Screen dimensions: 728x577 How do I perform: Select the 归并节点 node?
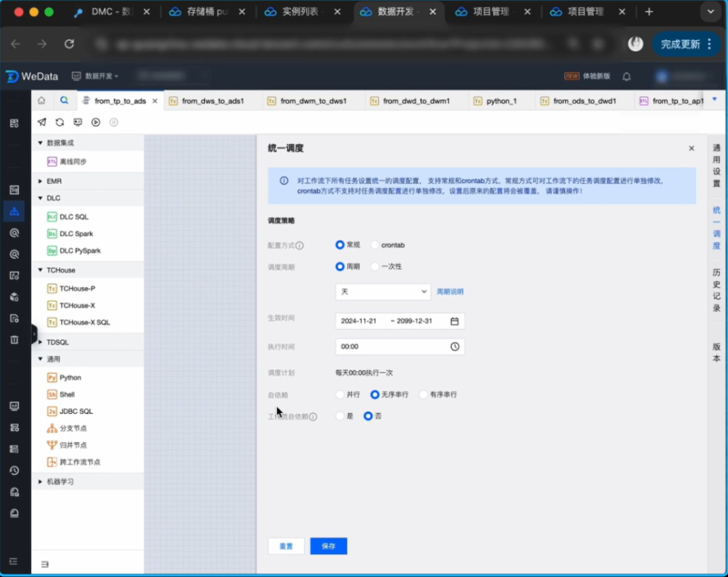(67, 445)
